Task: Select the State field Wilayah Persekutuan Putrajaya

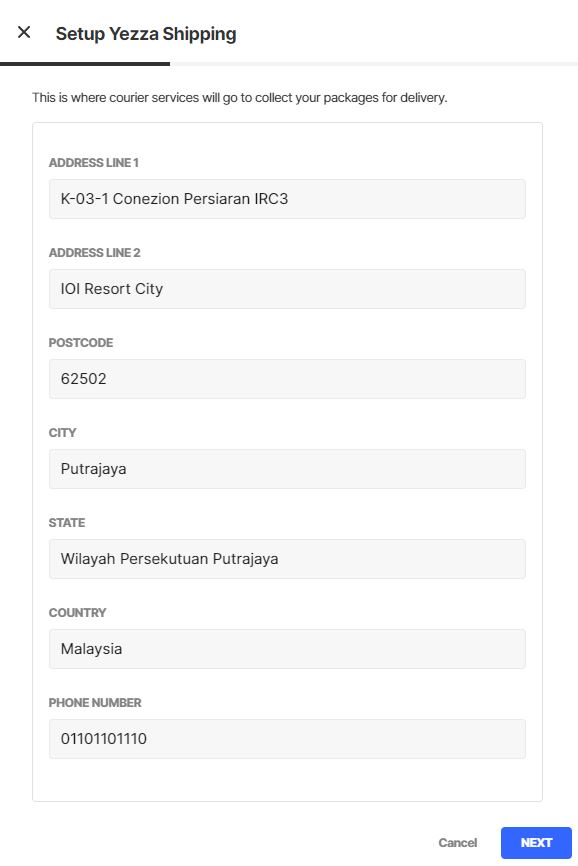Action: point(287,559)
